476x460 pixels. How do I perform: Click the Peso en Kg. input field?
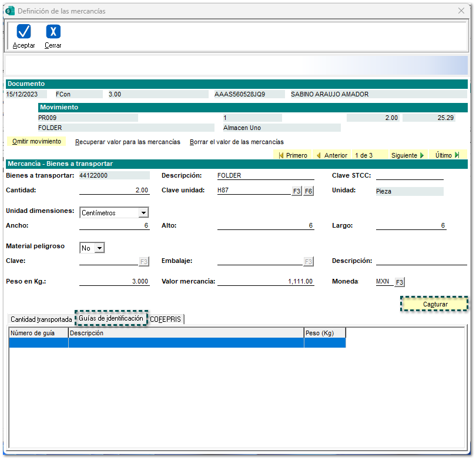click(x=114, y=282)
